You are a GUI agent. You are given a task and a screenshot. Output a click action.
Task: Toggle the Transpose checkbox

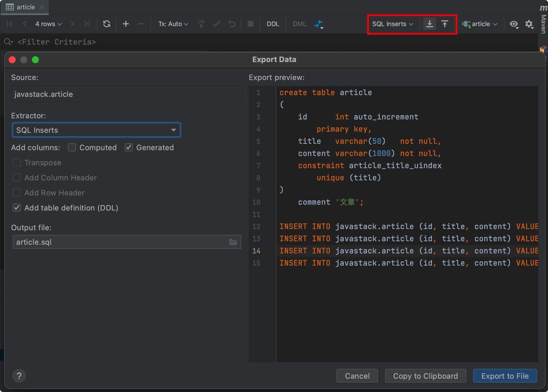pyautogui.click(x=17, y=163)
